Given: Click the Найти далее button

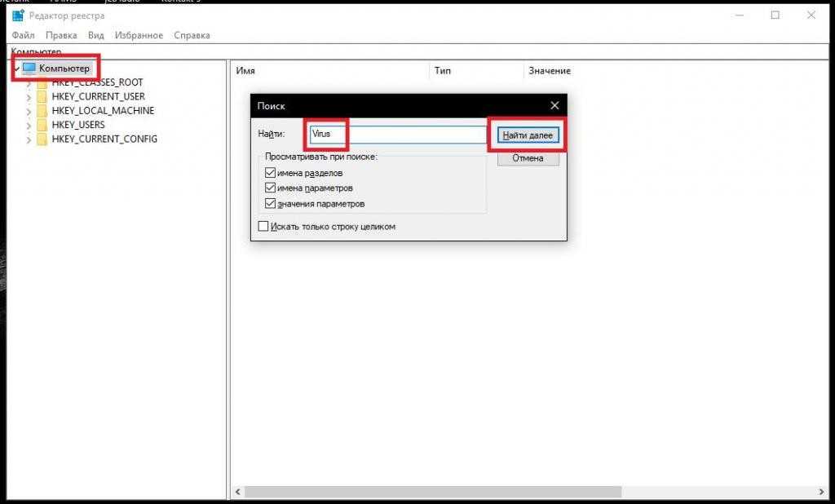Looking at the screenshot, I should pos(528,135).
